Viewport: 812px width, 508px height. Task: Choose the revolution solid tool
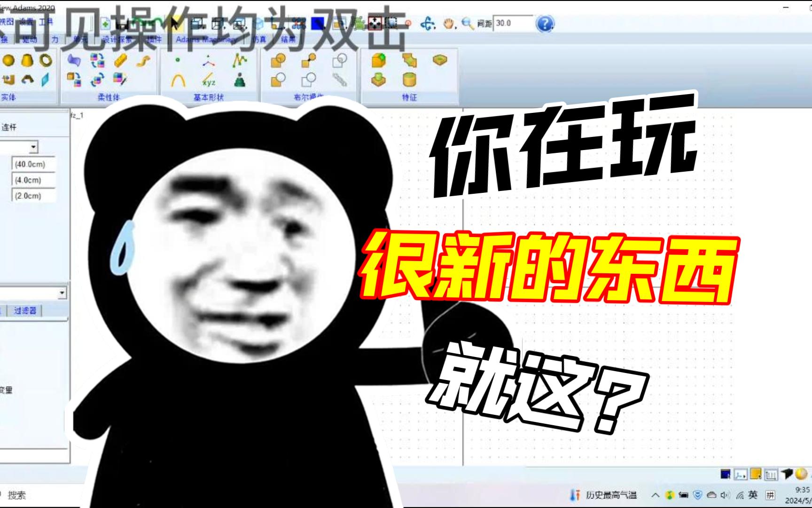[x=27, y=79]
